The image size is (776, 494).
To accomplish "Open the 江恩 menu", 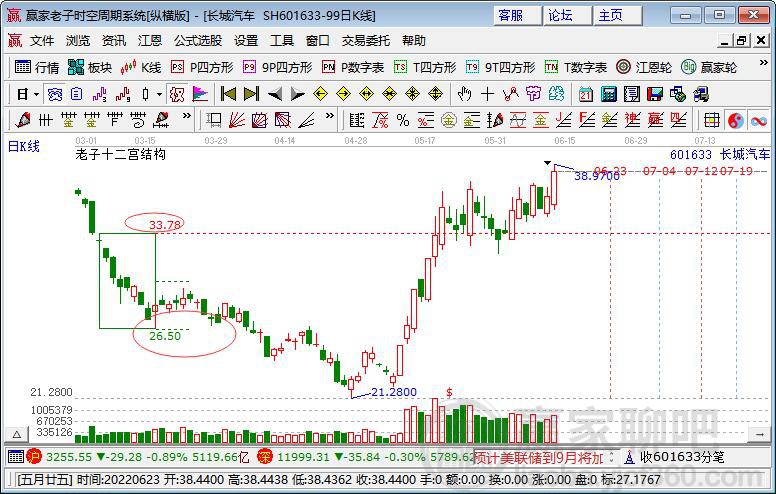I will click(150, 41).
